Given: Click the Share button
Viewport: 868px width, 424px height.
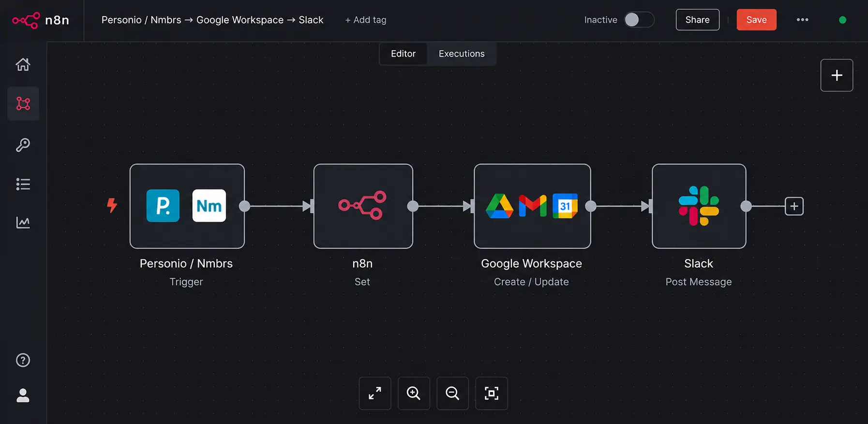Looking at the screenshot, I should [x=697, y=20].
